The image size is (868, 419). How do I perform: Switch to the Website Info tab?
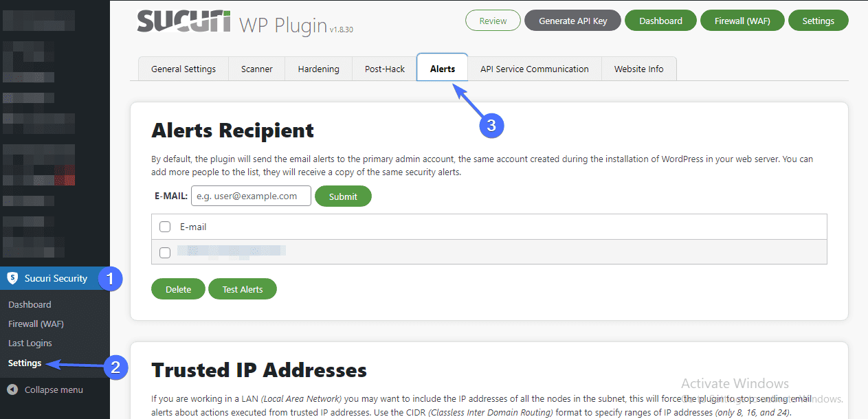coord(639,69)
